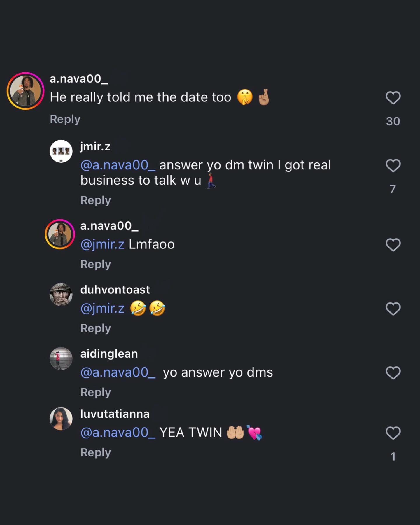Open a.nava00_'s story from top profile picture
Screen dimensions: 420x525
click(x=26, y=91)
